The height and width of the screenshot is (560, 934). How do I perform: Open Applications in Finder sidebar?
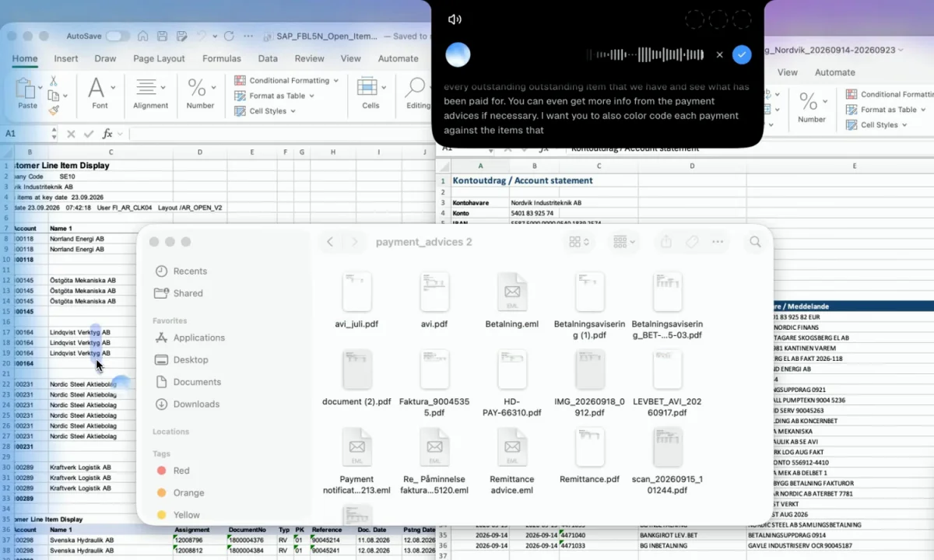[191, 338]
